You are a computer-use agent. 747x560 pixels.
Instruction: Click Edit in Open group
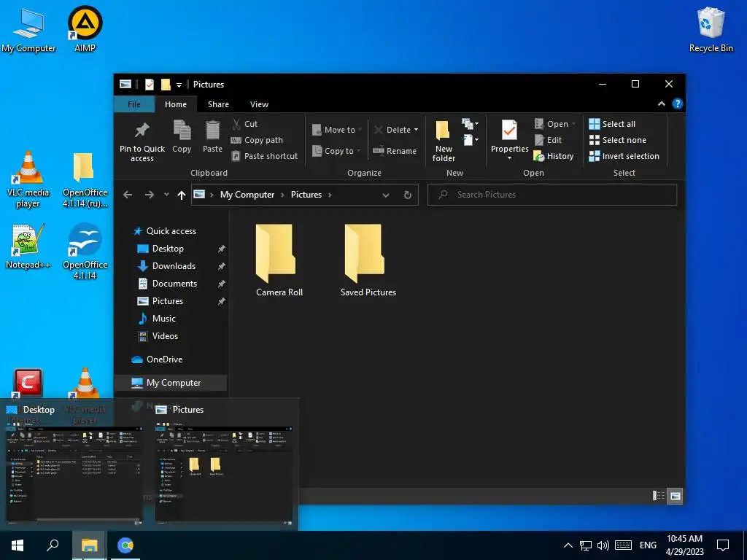pos(549,140)
